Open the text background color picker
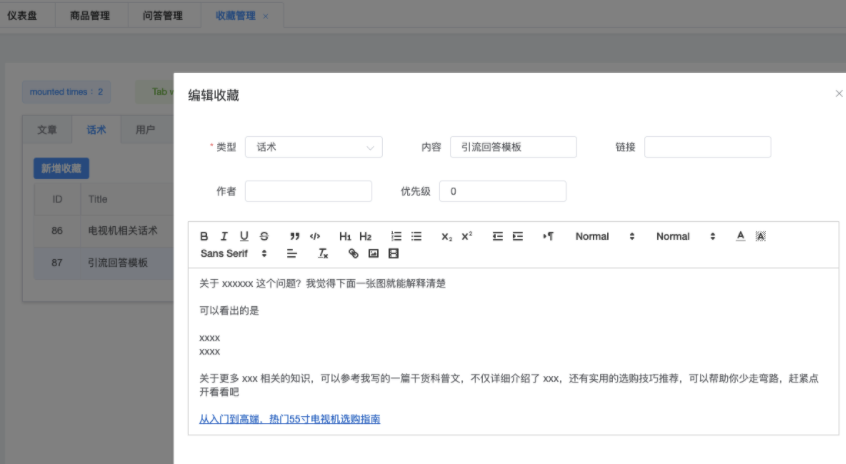The height and width of the screenshot is (464, 846). pyautogui.click(x=761, y=236)
